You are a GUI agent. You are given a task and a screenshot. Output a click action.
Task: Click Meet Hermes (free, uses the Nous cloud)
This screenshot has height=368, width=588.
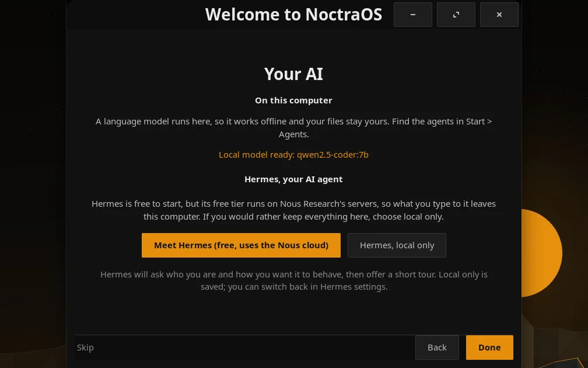[241, 245]
